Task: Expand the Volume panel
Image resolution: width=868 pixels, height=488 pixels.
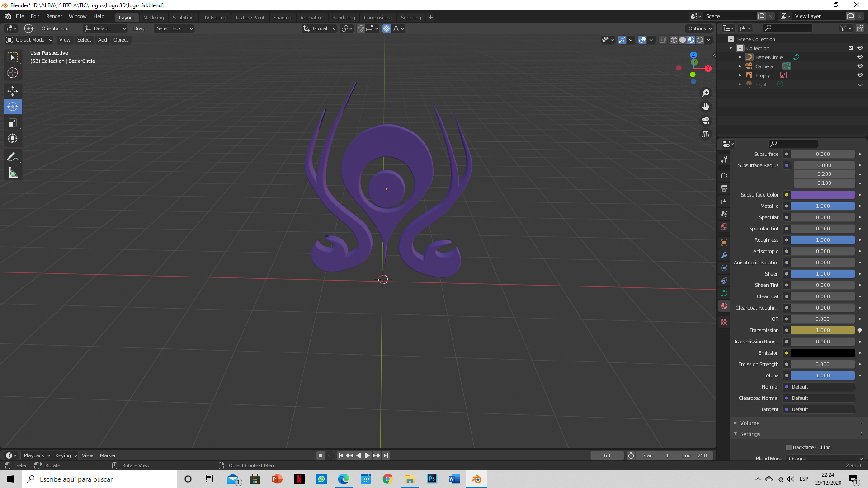Action: pyautogui.click(x=750, y=423)
